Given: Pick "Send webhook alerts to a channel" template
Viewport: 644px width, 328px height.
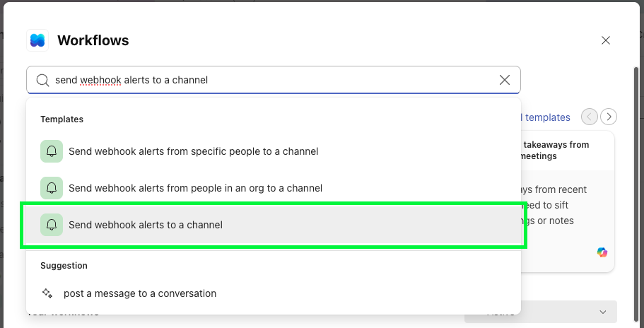Looking at the screenshot, I should (x=146, y=225).
